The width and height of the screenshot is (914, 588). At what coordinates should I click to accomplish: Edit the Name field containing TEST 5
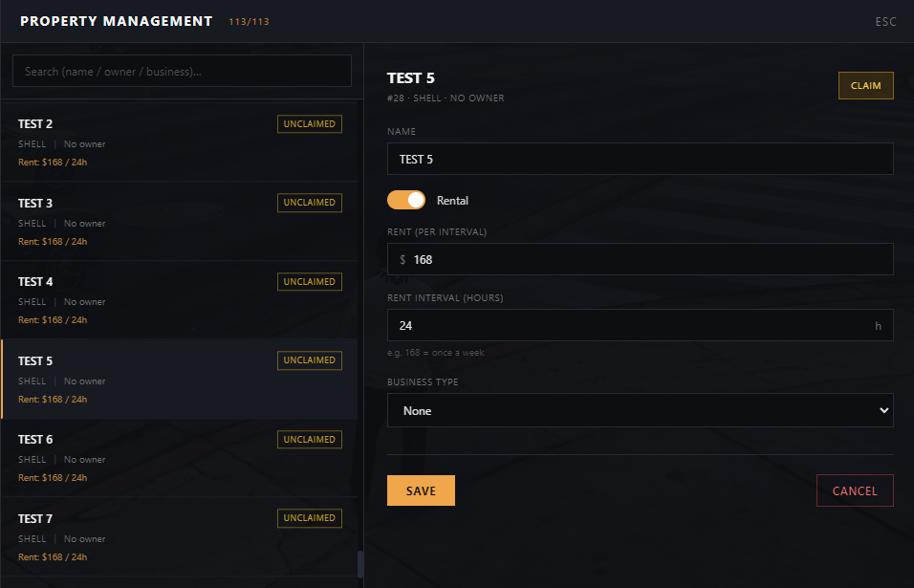coord(640,159)
